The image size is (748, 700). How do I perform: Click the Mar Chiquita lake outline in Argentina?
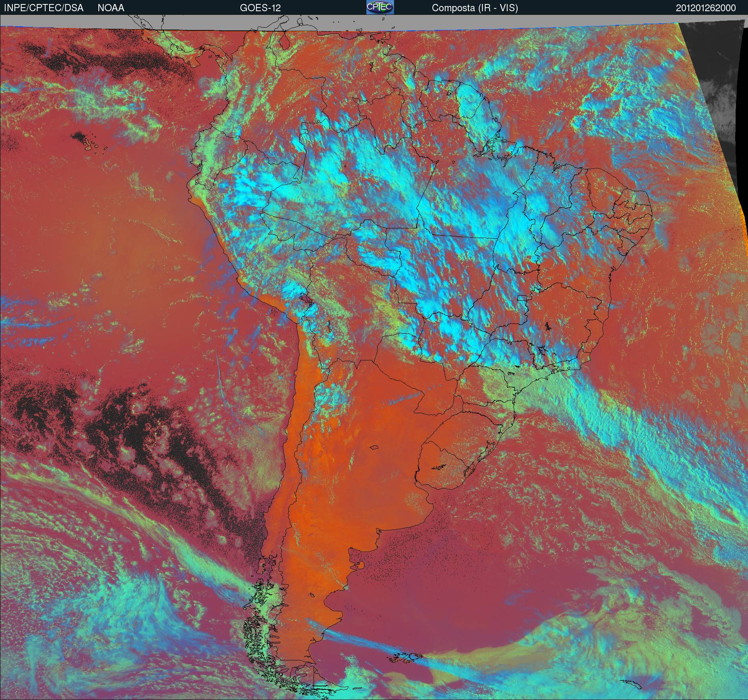coord(374,448)
